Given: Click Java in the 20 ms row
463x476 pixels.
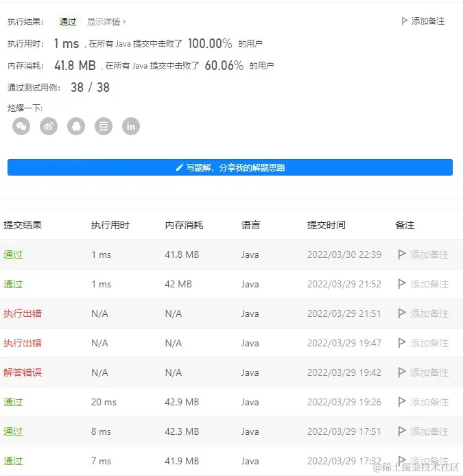Looking at the screenshot, I should click(250, 402).
